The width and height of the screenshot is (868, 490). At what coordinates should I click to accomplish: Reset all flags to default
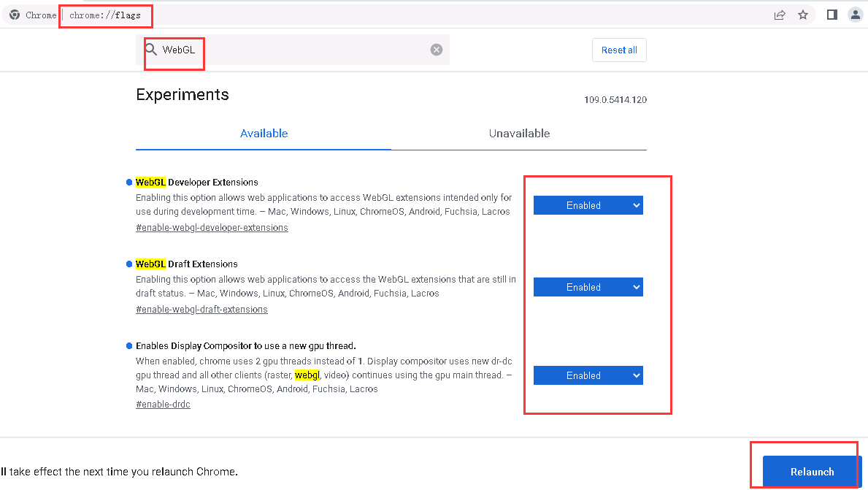[619, 50]
